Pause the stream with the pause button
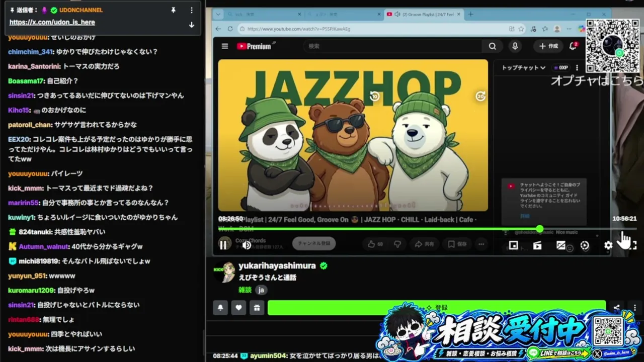Image resolution: width=644 pixels, height=362 pixels. pyautogui.click(x=223, y=245)
